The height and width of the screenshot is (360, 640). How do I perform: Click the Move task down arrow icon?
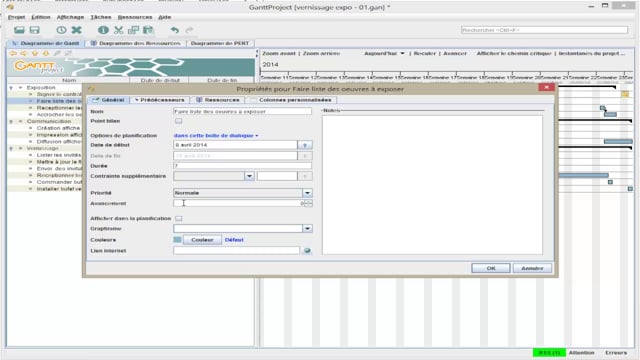[x=46, y=53]
